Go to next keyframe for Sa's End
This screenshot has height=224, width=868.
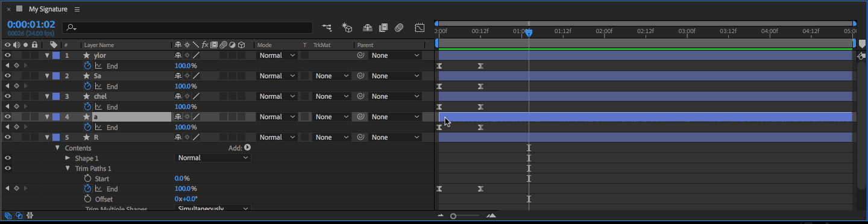pos(25,86)
